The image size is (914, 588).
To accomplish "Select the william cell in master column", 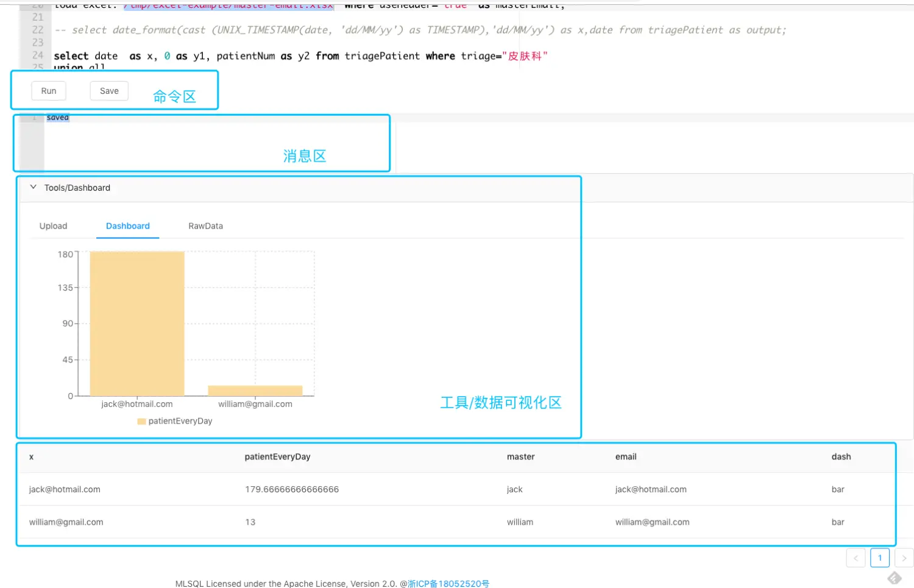I will [x=520, y=522].
